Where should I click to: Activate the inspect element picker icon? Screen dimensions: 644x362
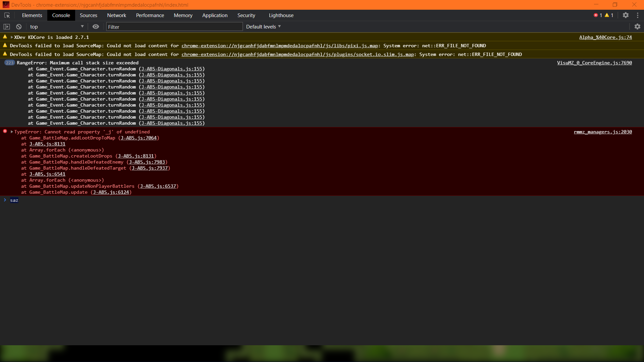point(7,15)
